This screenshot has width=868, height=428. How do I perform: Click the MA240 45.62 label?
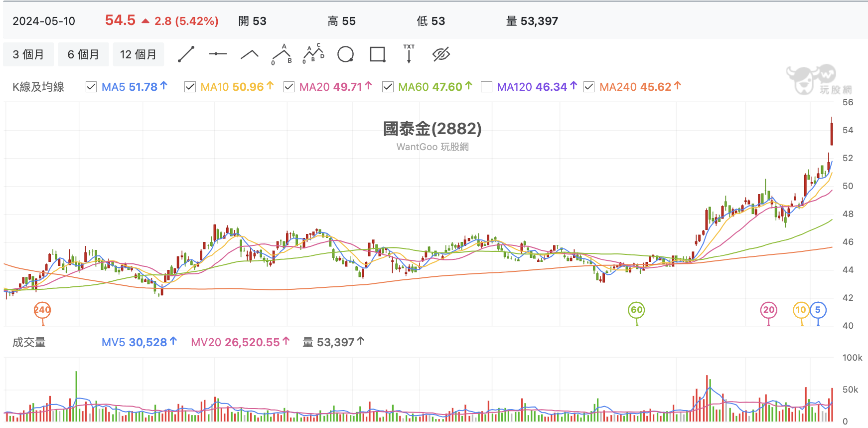(640, 87)
